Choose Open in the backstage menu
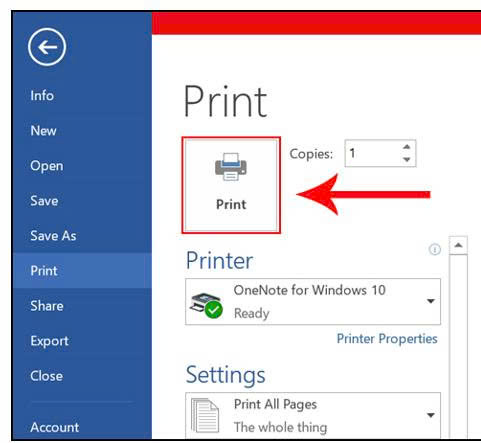The width and height of the screenshot is (481, 443). (x=47, y=166)
